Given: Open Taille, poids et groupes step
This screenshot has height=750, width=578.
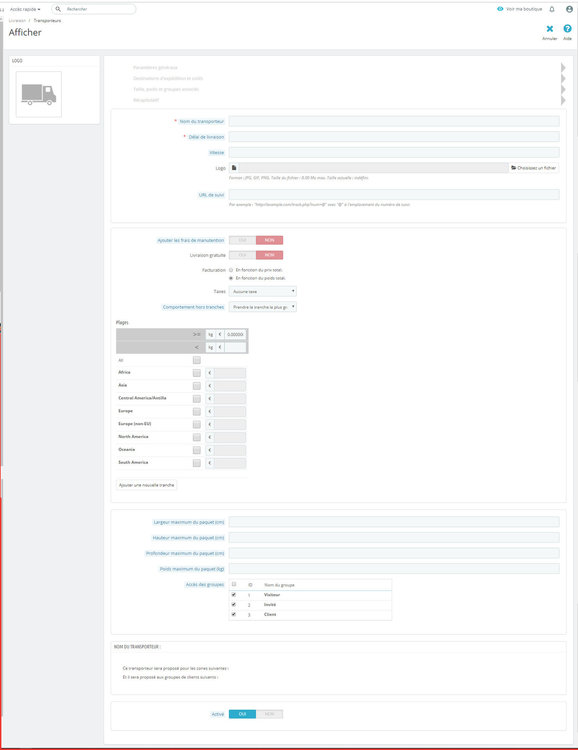Looking at the screenshot, I should tap(166, 89).
